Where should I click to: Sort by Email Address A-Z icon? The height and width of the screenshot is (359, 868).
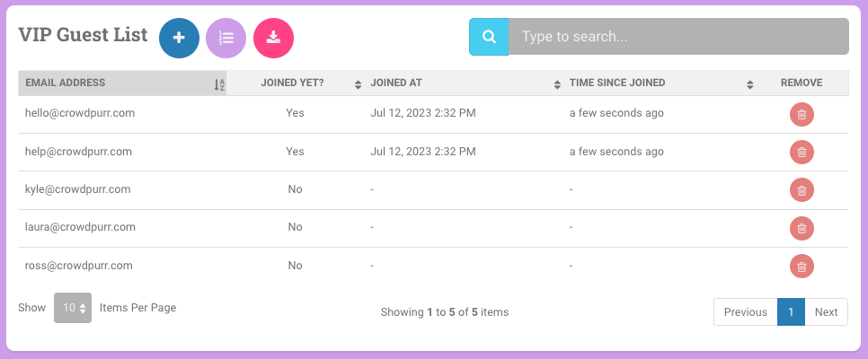pyautogui.click(x=219, y=84)
